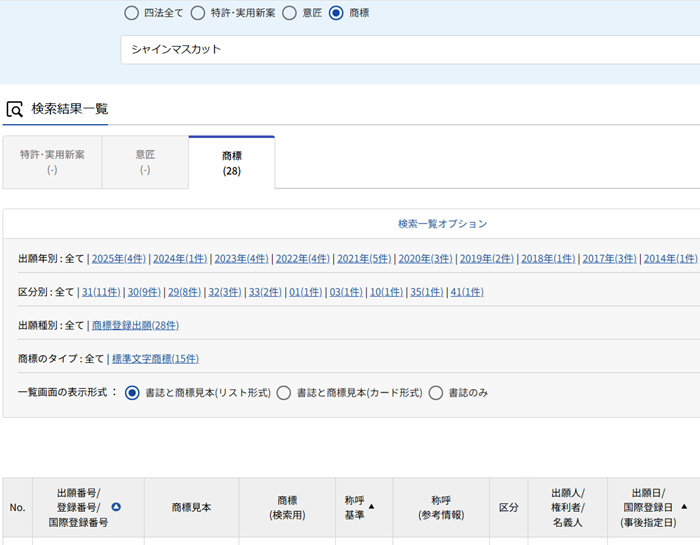The image size is (700, 545).
Task: Select the 特許・実用新案 radio button
Action: [x=197, y=13]
